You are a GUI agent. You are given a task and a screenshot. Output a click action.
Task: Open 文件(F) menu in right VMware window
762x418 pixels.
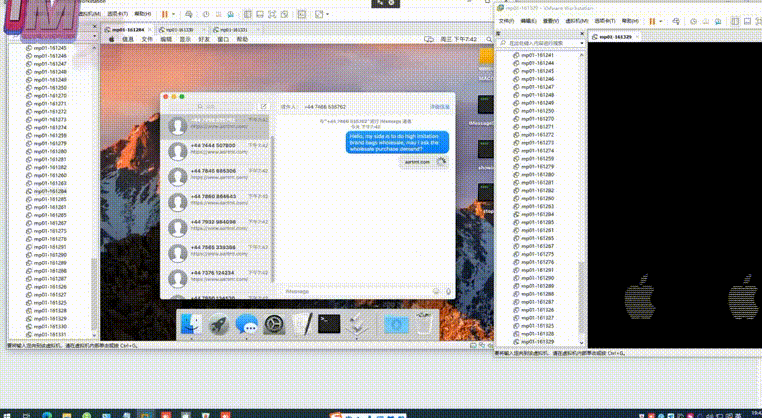point(506,21)
